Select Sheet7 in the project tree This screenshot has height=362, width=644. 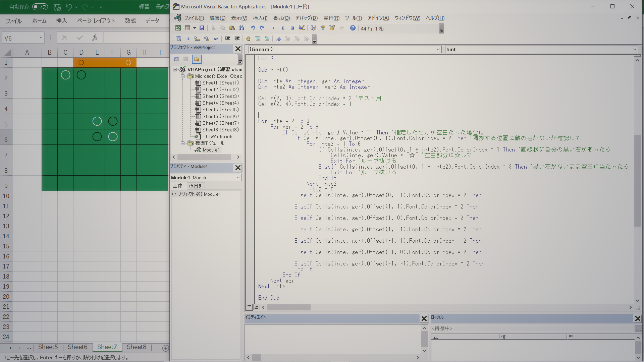(220, 123)
